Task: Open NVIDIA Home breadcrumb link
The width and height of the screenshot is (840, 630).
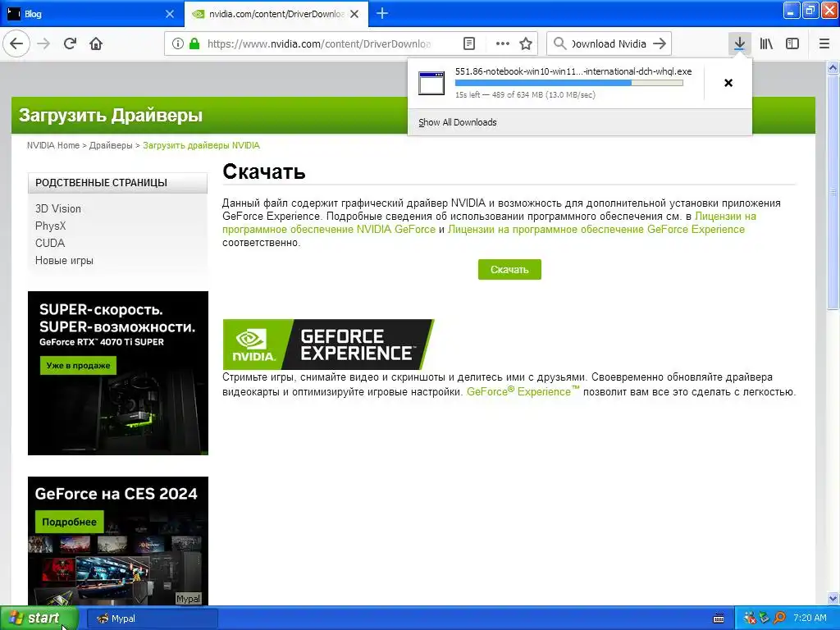Action: pyautogui.click(x=53, y=145)
